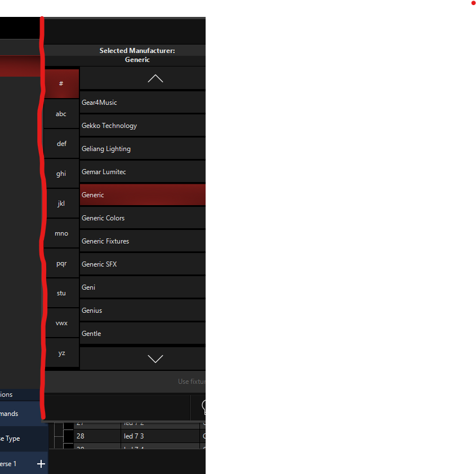
Task: Choose the ghi letter filter
Action: click(61, 174)
